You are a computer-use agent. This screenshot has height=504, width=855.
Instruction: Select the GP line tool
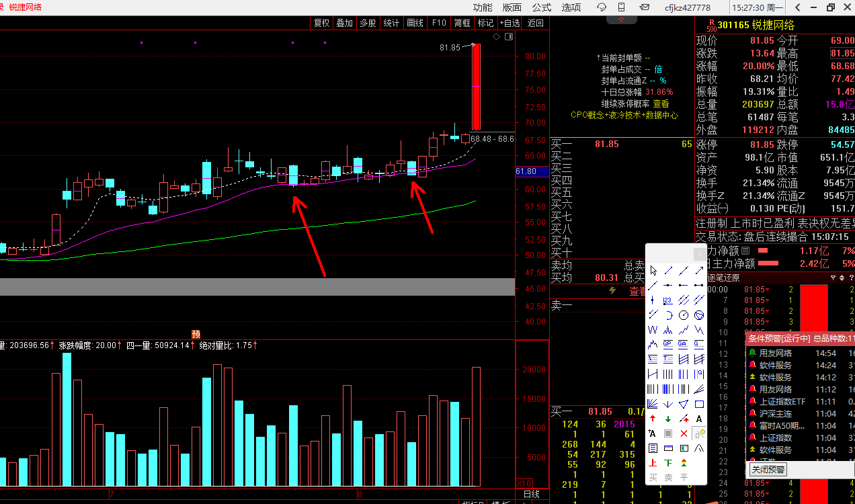click(x=668, y=345)
